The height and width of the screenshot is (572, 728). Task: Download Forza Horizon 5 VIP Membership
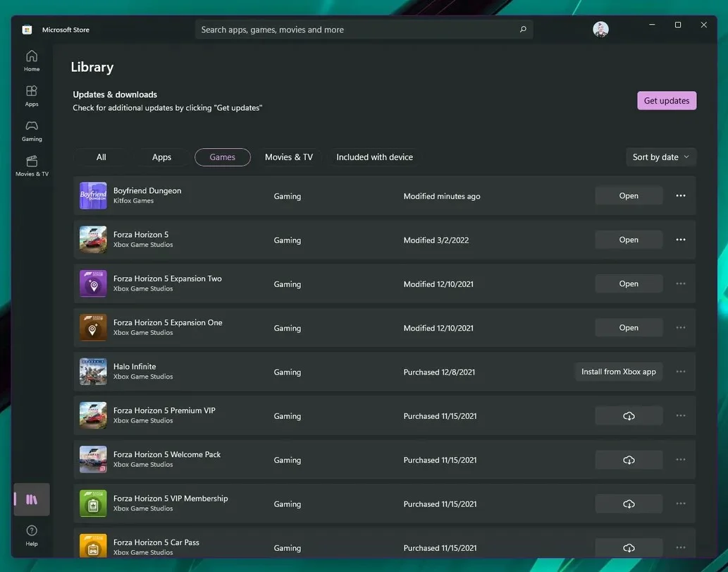(x=629, y=504)
